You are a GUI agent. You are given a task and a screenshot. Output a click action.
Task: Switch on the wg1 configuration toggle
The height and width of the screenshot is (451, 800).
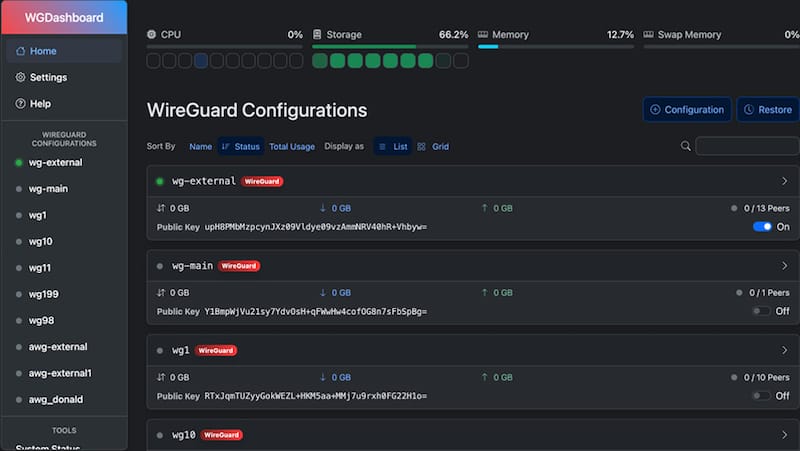[762, 396]
